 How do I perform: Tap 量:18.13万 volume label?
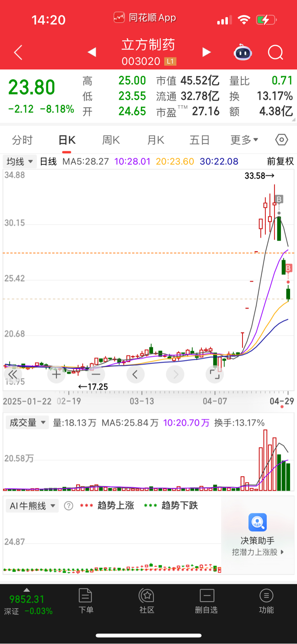coord(75,423)
